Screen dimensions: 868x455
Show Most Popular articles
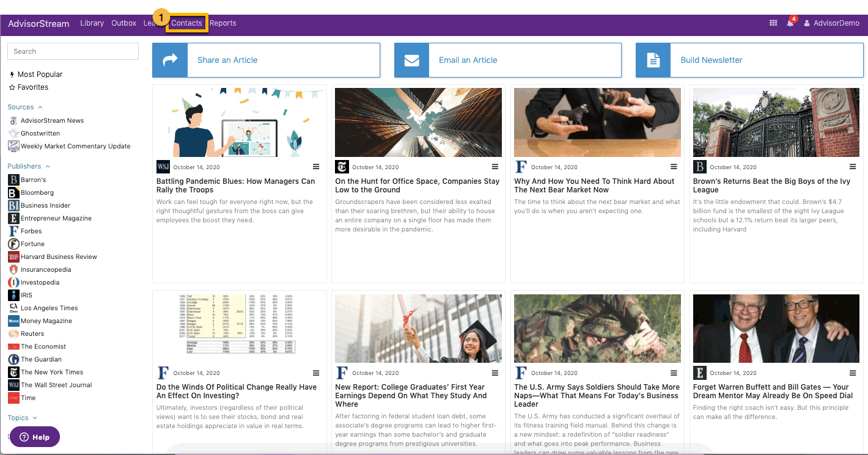pyautogui.click(x=36, y=74)
